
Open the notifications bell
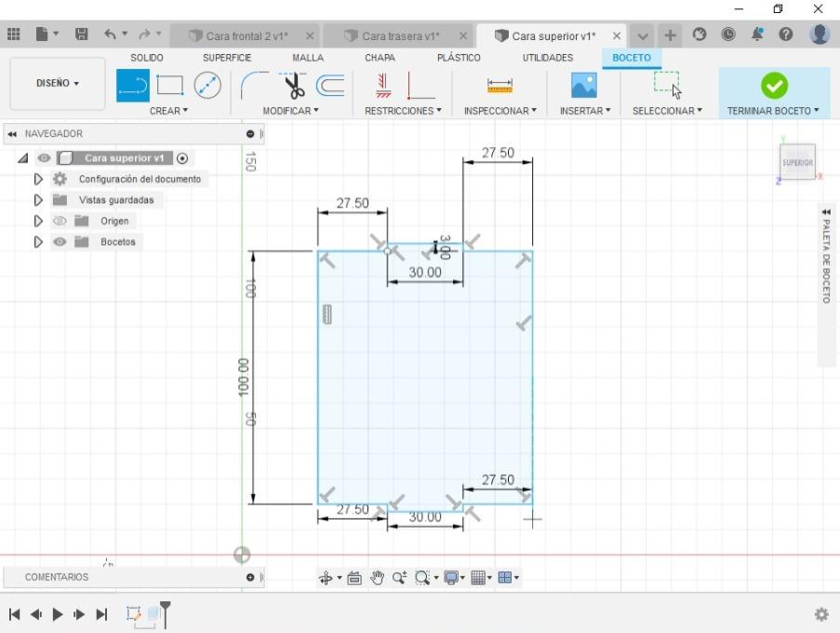coord(757,34)
